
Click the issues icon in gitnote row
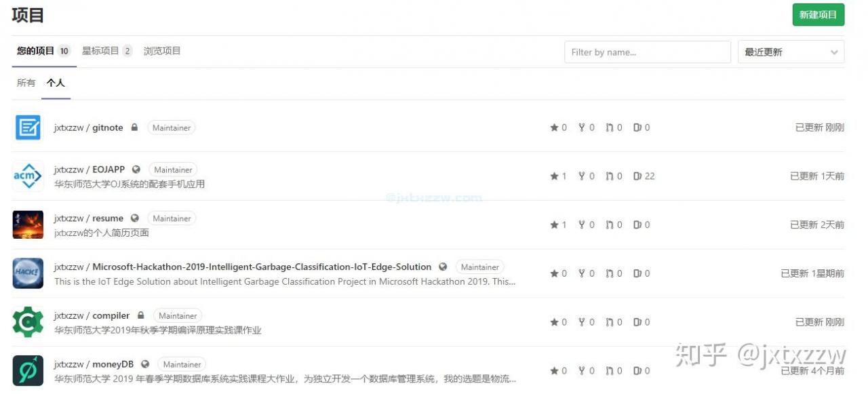[637, 127]
